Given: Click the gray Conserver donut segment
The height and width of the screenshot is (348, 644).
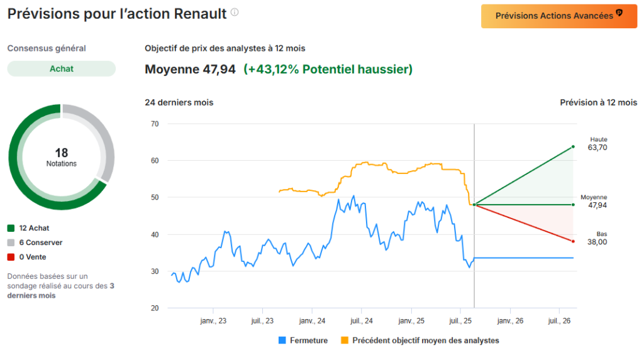Looking at the screenshot, I should click(x=104, y=135).
